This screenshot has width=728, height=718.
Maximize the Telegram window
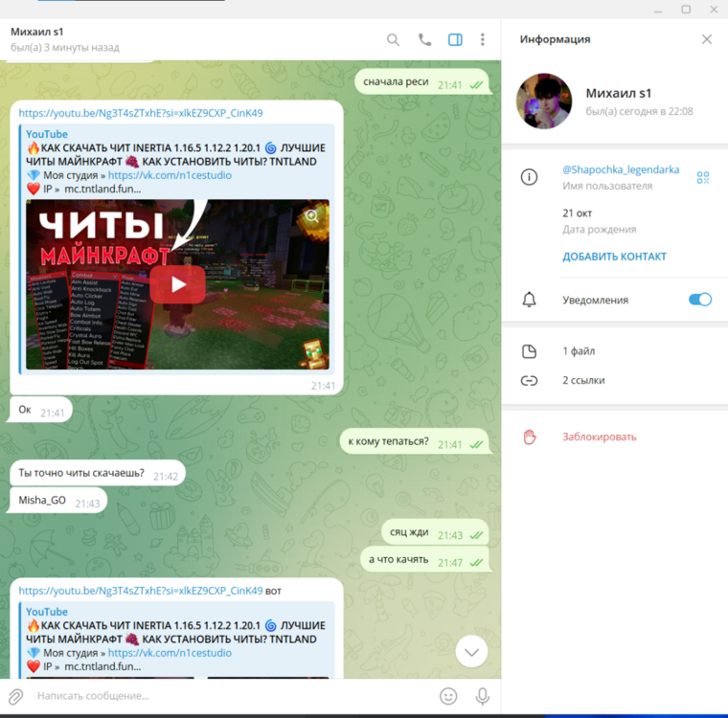click(686, 10)
